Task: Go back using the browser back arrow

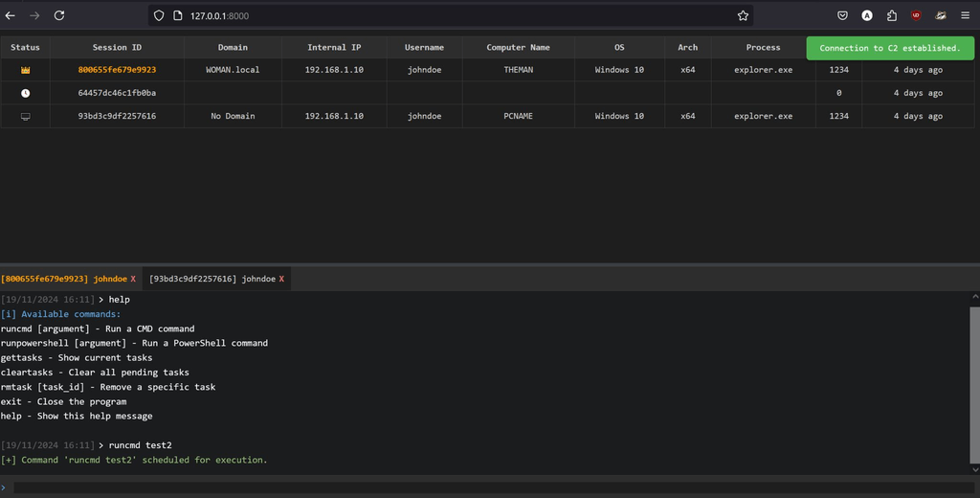Action: 11,15
